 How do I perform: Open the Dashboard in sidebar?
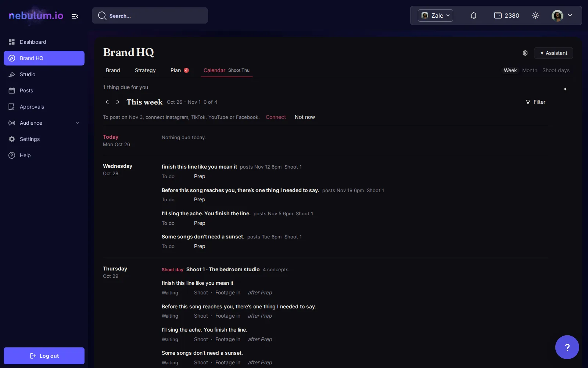click(44, 42)
